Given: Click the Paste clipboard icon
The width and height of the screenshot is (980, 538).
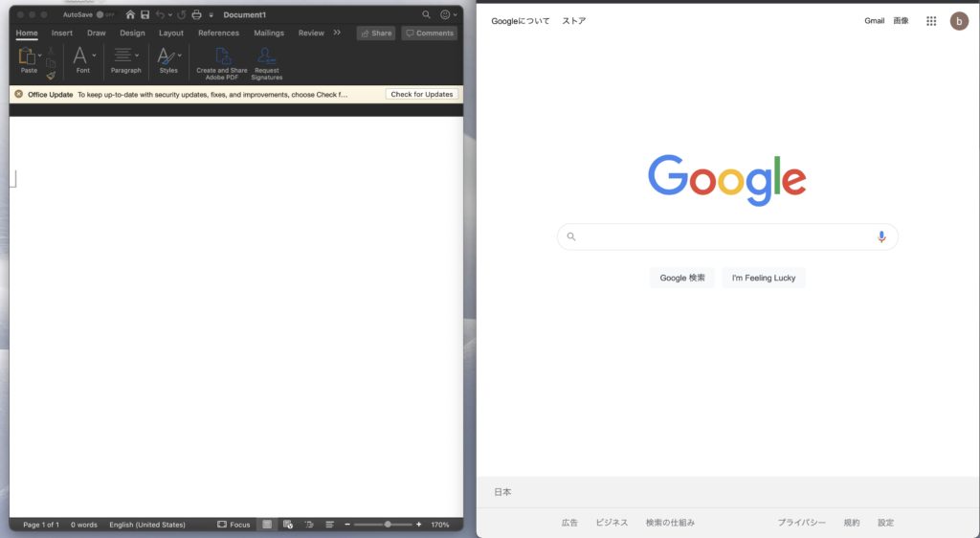Looking at the screenshot, I should point(27,56).
